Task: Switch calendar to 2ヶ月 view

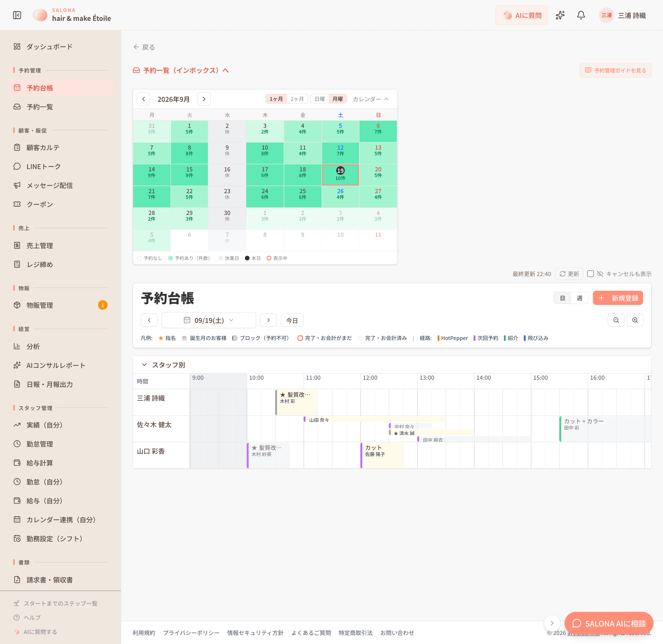Action: click(x=297, y=99)
